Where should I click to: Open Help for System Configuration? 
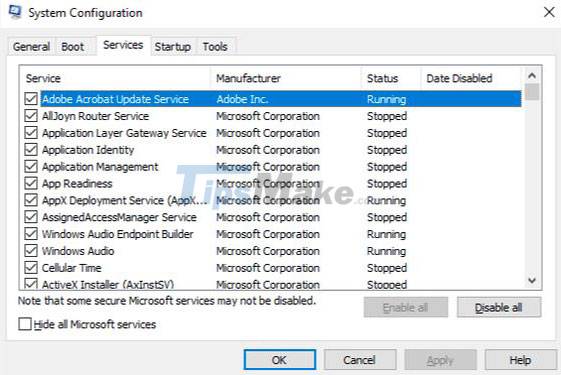pyautogui.click(x=520, y=360)
